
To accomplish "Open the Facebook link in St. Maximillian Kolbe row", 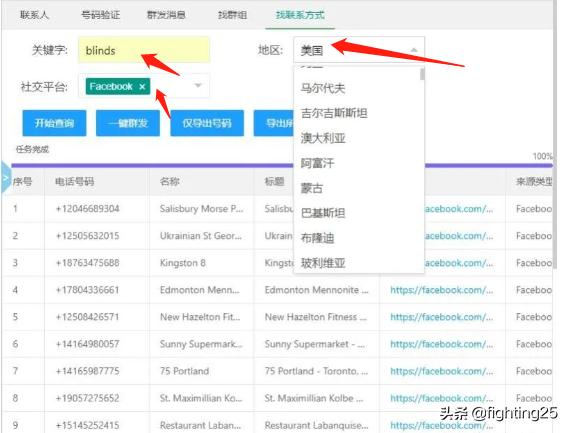I will coord(442,398).
